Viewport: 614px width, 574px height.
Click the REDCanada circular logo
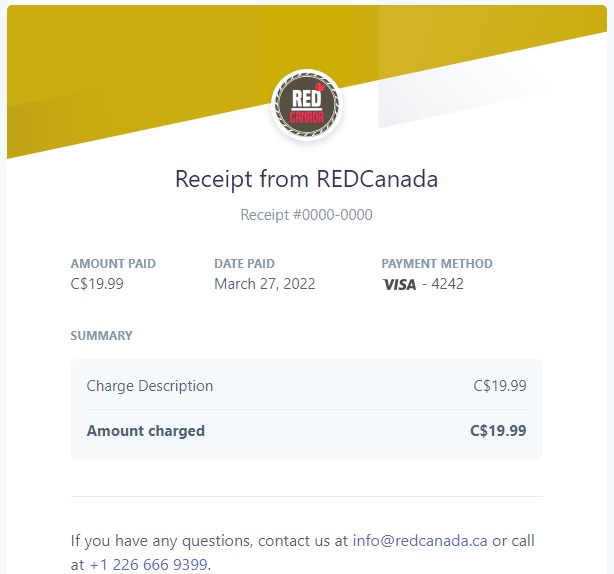click(307, 105)
